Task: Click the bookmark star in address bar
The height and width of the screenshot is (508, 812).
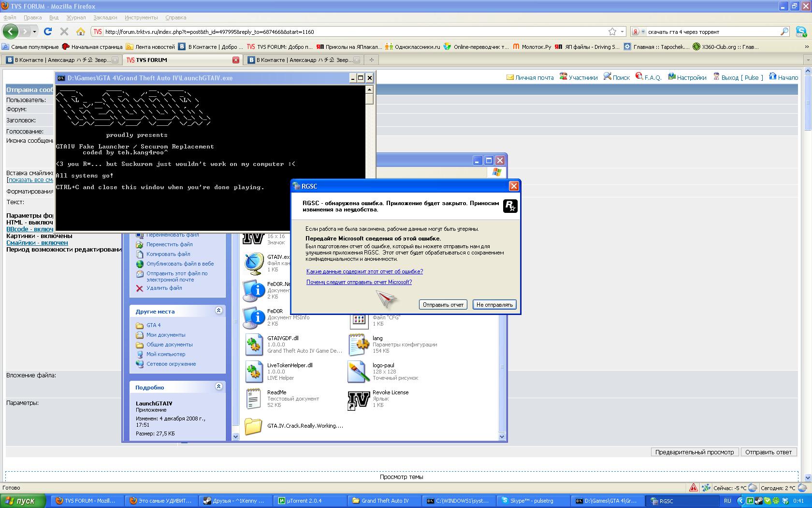Action: point(612,31)
